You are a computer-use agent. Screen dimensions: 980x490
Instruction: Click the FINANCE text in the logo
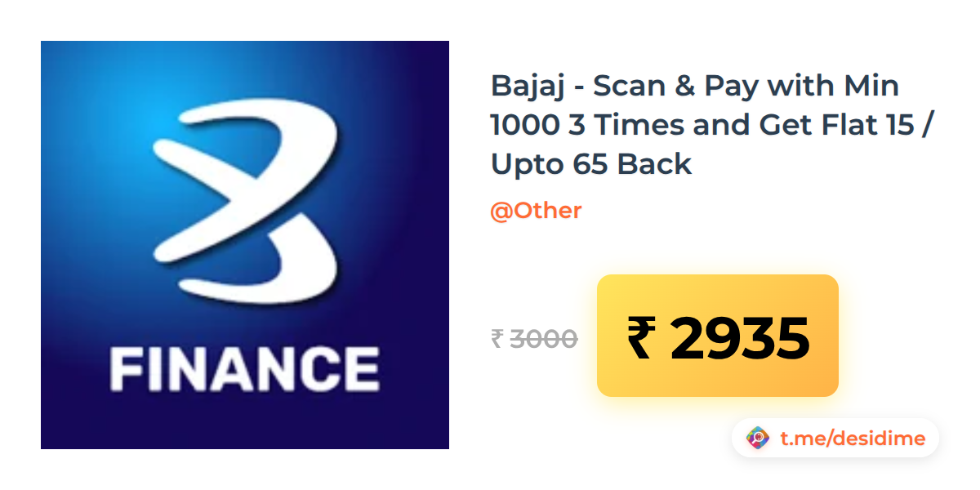(x=245, y=369)
